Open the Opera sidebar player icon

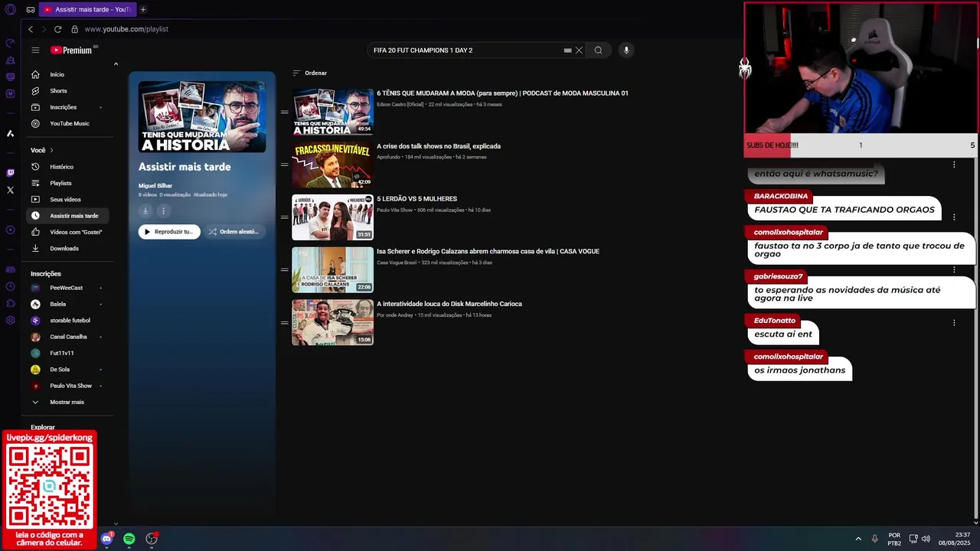coord(10,230)
